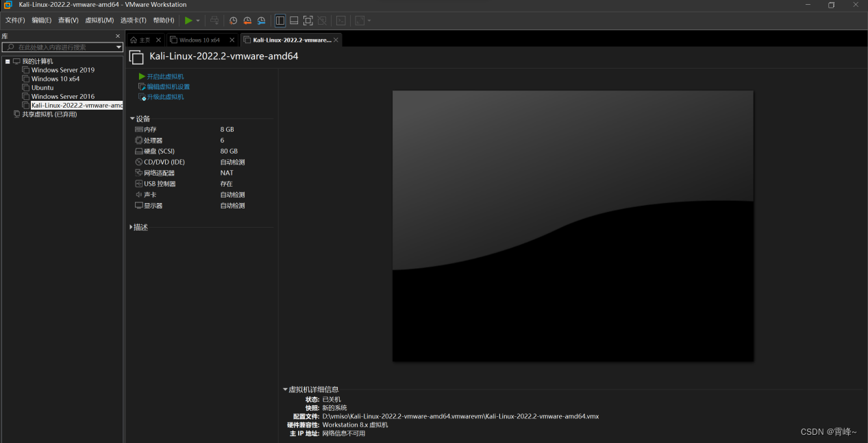
Task: Open the library search box dropdown arrow
Action: 119,47
